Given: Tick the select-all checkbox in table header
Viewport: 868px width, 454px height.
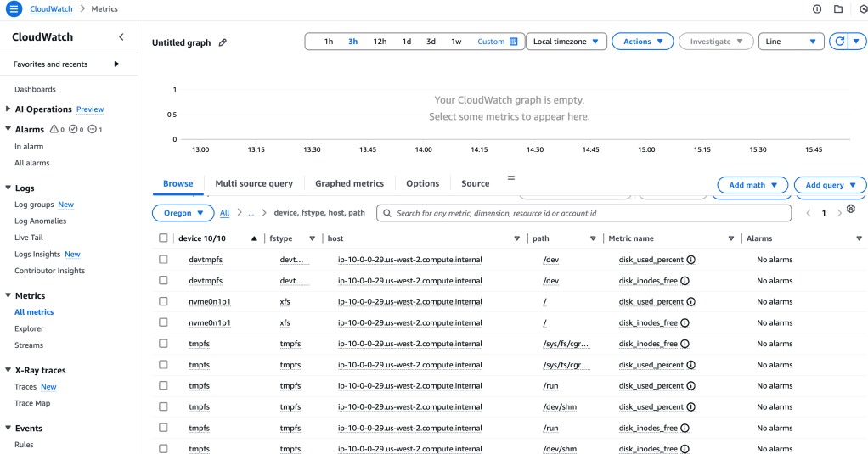Looking at the screenshot, I should coord(163,238).
